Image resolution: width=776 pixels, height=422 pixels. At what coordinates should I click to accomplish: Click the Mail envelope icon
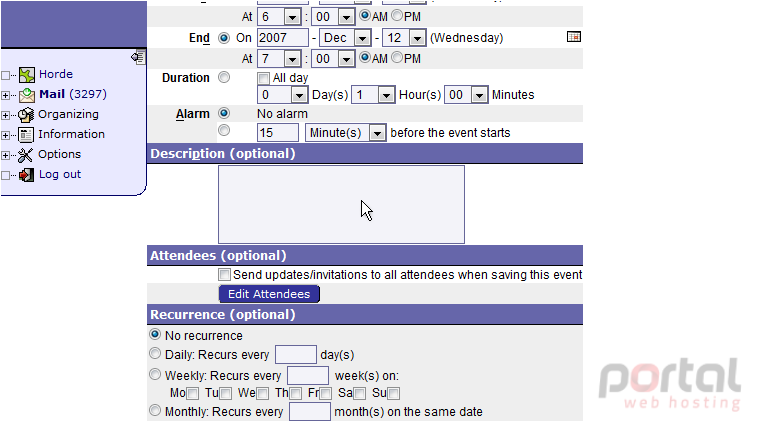pyautogui.click(x=27, y=95)
